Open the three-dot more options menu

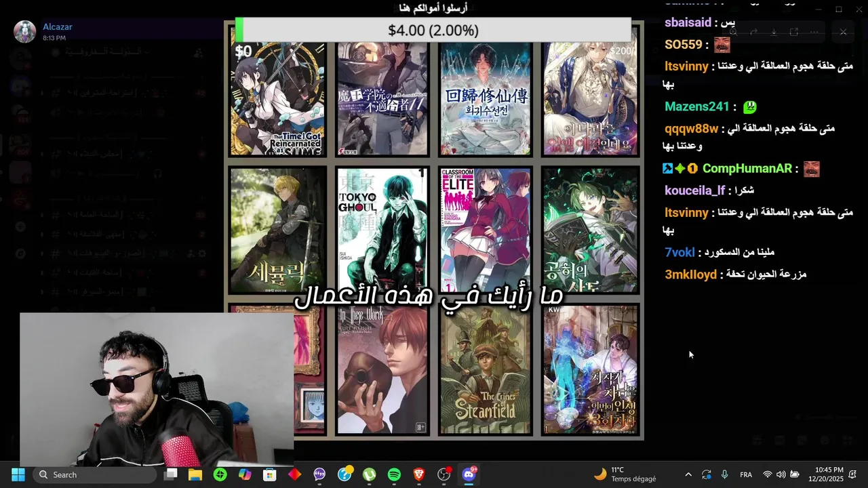coord(814,32)
